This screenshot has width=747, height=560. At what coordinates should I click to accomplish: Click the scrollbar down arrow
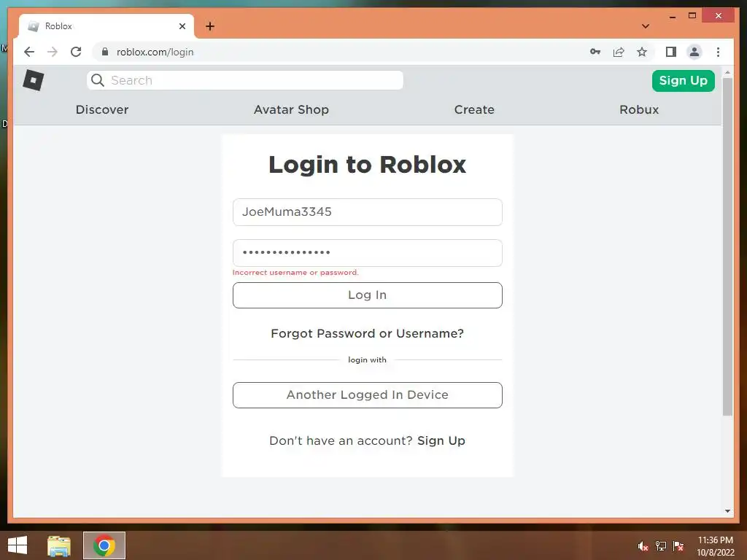727,511
